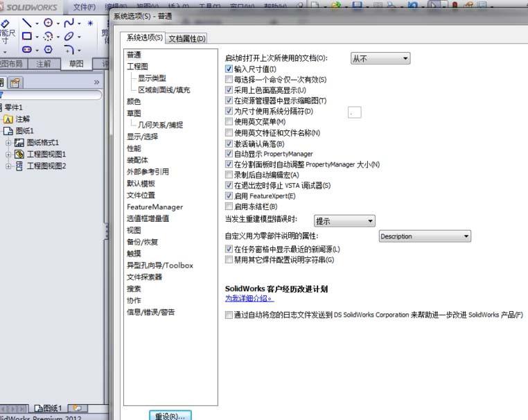This screenshot has height=420, width=528.
Task: Toggle 采用上色面高亮显示 checkbox
Action: coord(229,90)
